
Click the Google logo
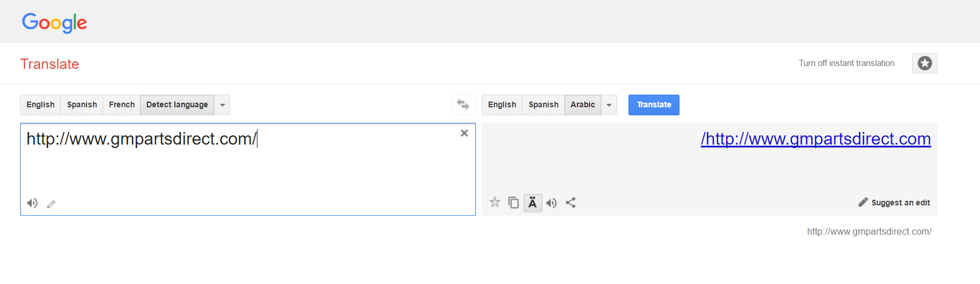(54, 22)
